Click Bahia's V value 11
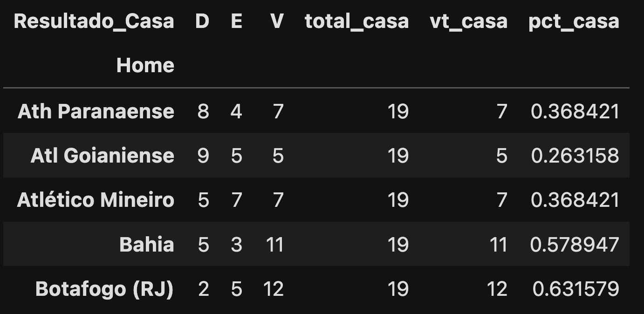The width and height of the screenshot is (644, 314). (x=274, y=244)
